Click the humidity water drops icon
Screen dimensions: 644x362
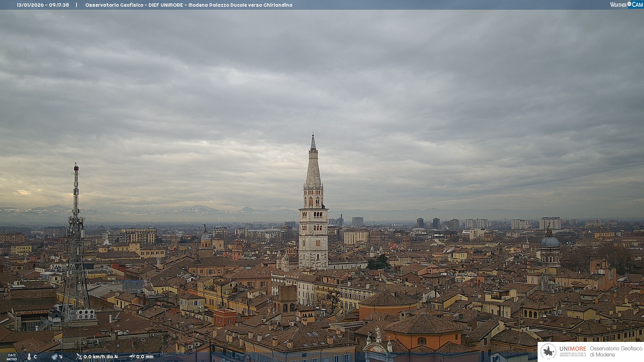tap(54, 357)
